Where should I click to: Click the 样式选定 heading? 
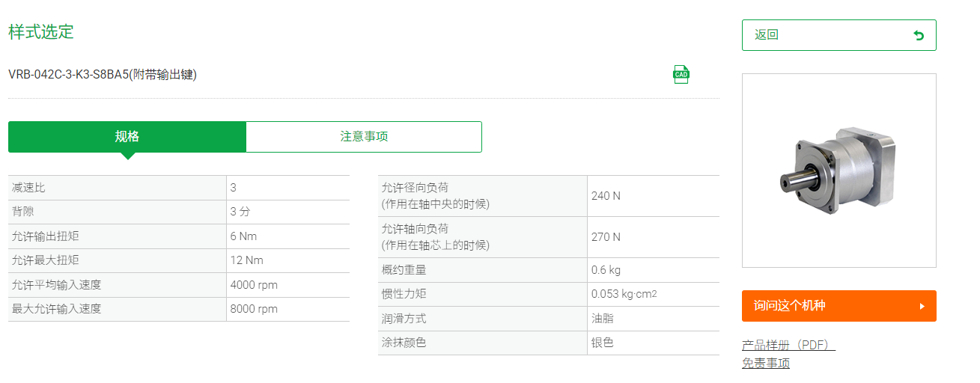coord(41,32)
